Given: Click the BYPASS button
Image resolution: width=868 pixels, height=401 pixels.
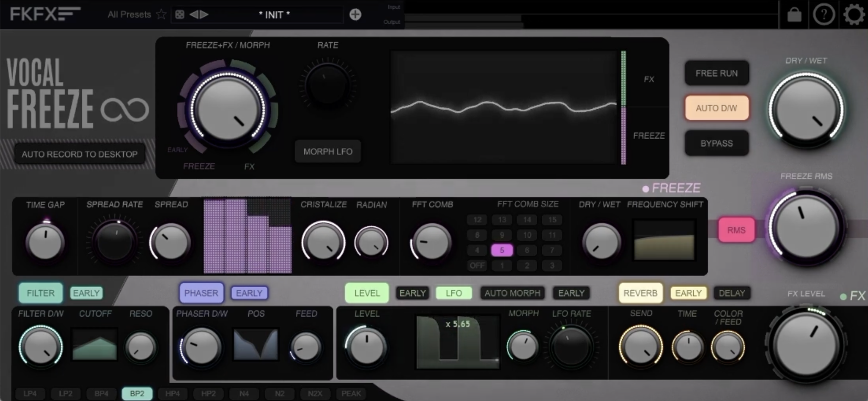Looking at the screenshot, I should (x=717, y=143).
